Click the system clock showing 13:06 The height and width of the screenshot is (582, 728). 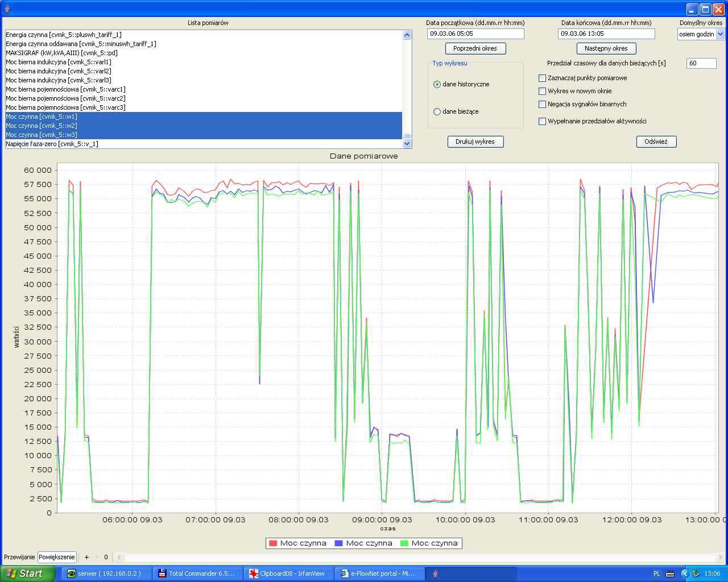pos(712,573)
